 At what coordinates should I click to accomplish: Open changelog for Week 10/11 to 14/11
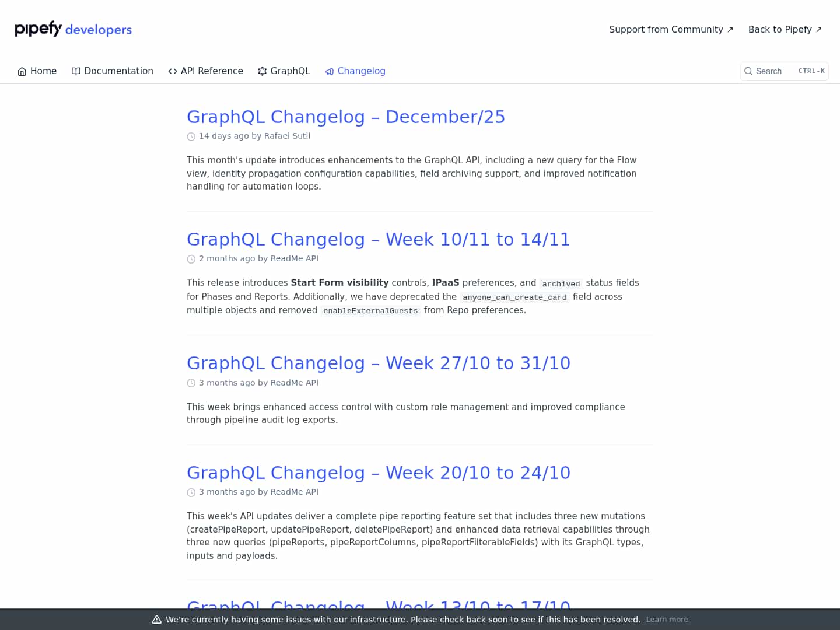point(378,240)
